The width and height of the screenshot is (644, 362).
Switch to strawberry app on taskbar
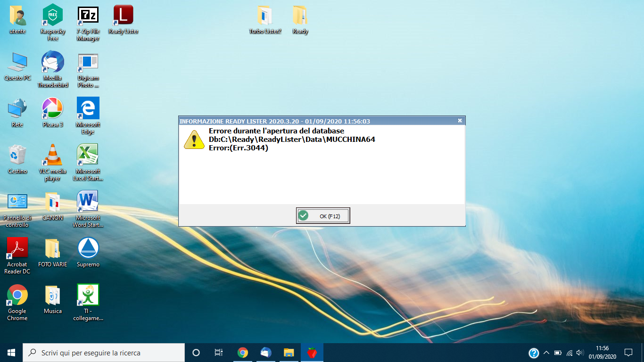click(312, 353)
